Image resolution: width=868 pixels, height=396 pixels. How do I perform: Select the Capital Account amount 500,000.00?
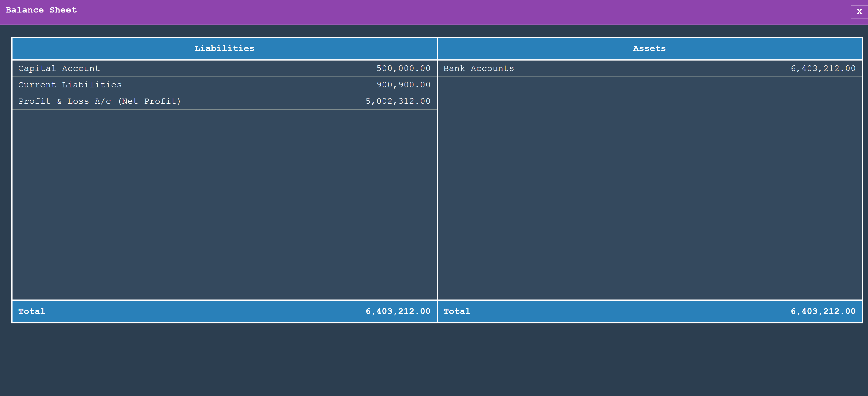[x=403, y=68]
